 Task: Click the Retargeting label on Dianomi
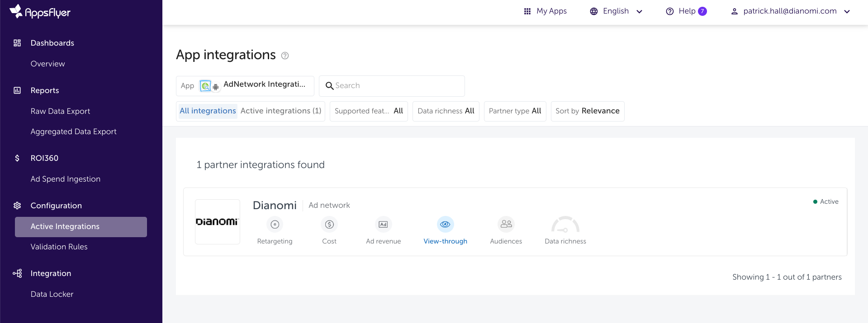click(x=275, y=241)
